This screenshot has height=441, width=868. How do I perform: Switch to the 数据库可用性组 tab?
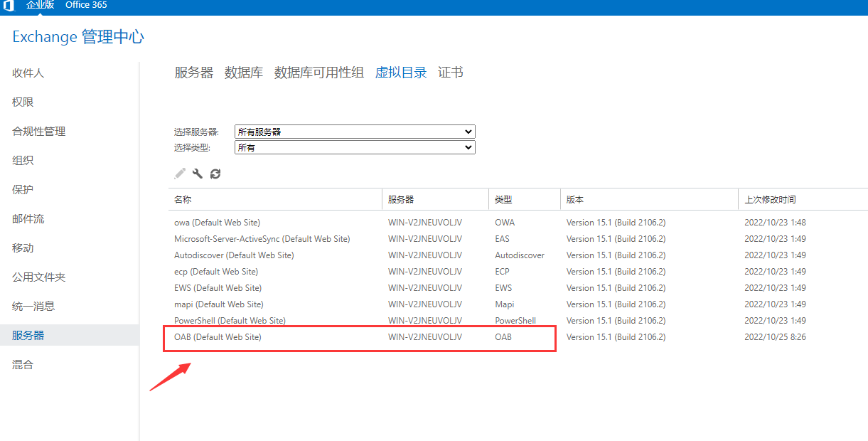point(319,73)
